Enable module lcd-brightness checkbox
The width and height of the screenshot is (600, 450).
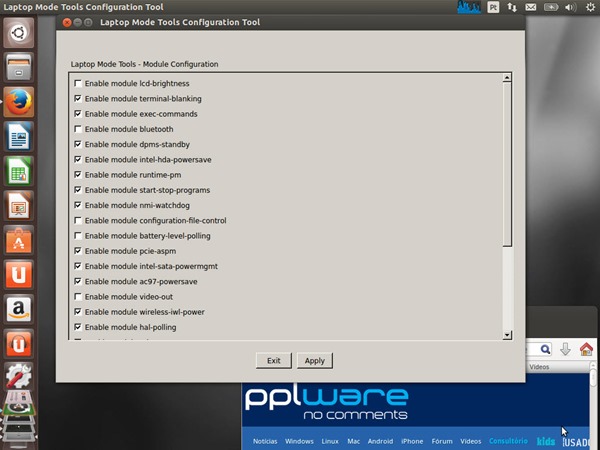tap(78, 83)
